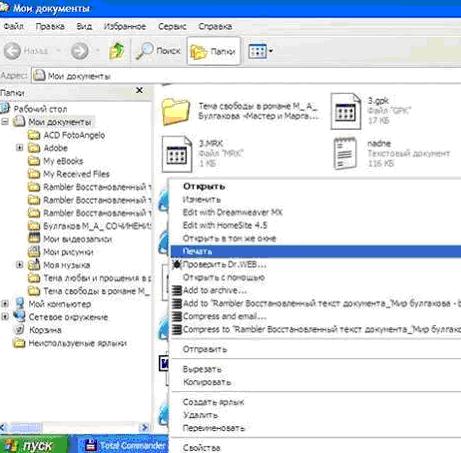Choose Копировать in context menu
Image resolution: width=461 pixels, height=453 pixels.
[315, 382]
